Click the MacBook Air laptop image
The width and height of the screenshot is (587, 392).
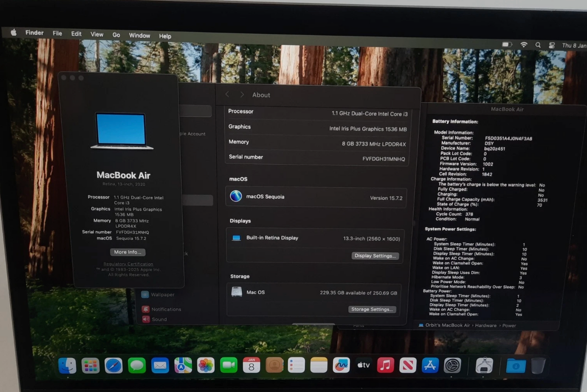(x=121, y=131)
